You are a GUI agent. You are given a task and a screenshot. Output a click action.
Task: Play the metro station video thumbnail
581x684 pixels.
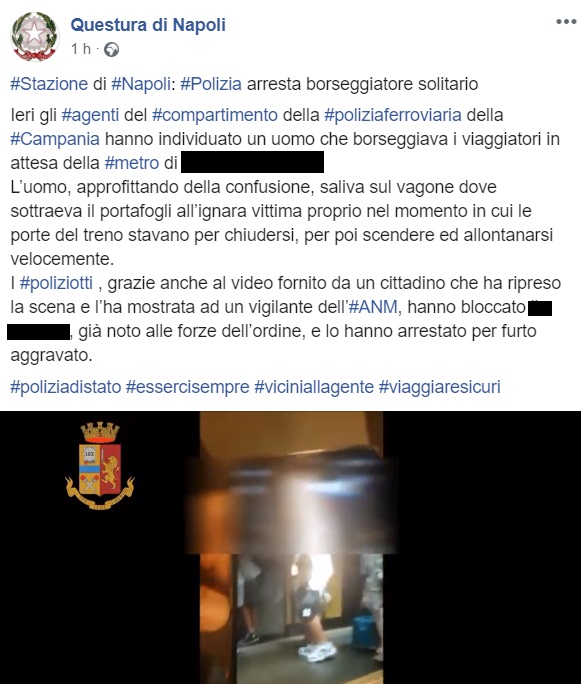pyautogui.click(x=291, y=547)
